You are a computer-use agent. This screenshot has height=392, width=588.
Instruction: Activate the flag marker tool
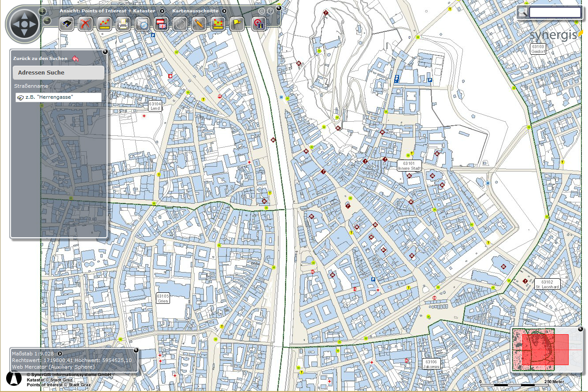(x=237, y=24)
